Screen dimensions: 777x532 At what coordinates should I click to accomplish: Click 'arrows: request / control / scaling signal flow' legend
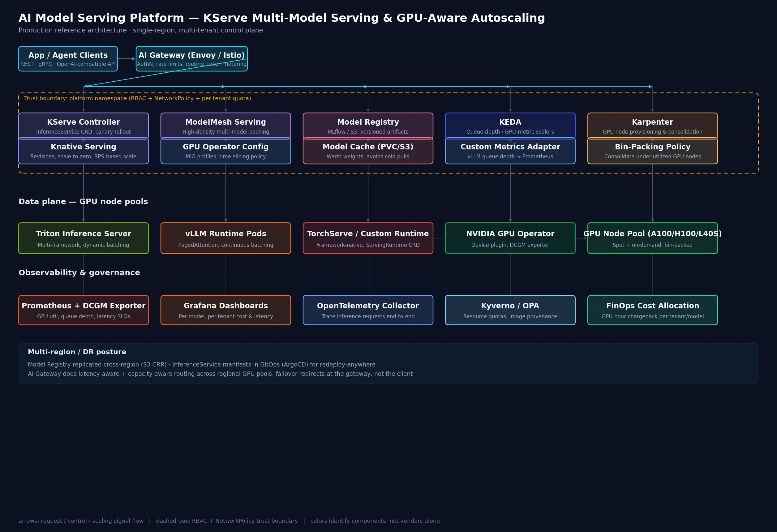pyautogui.click(x=81, y=521)
